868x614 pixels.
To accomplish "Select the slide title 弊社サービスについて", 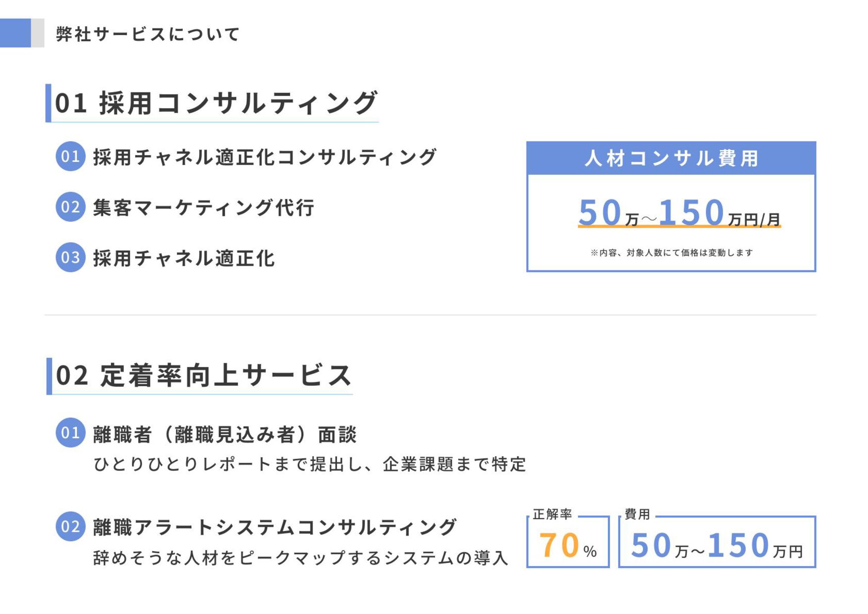I will (148, 34).
